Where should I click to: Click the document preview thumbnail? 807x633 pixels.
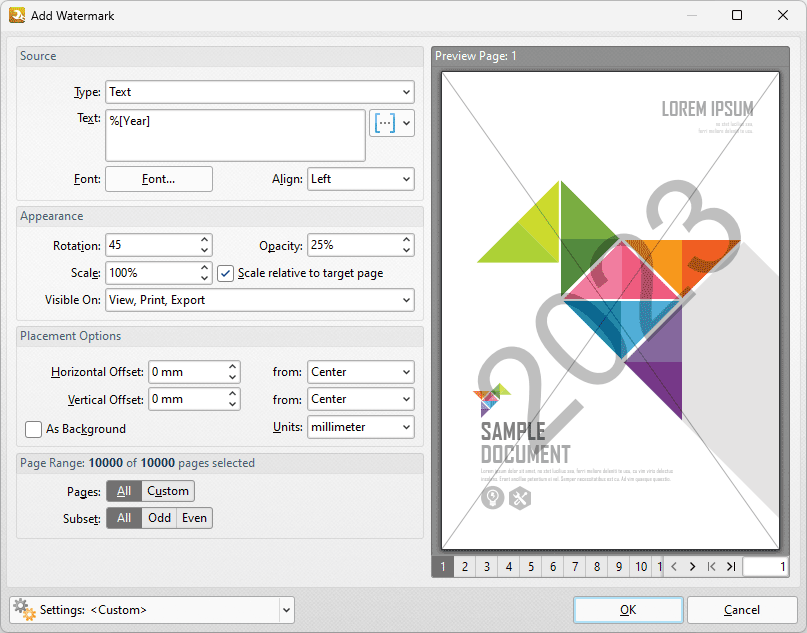(x=610, y=310)
